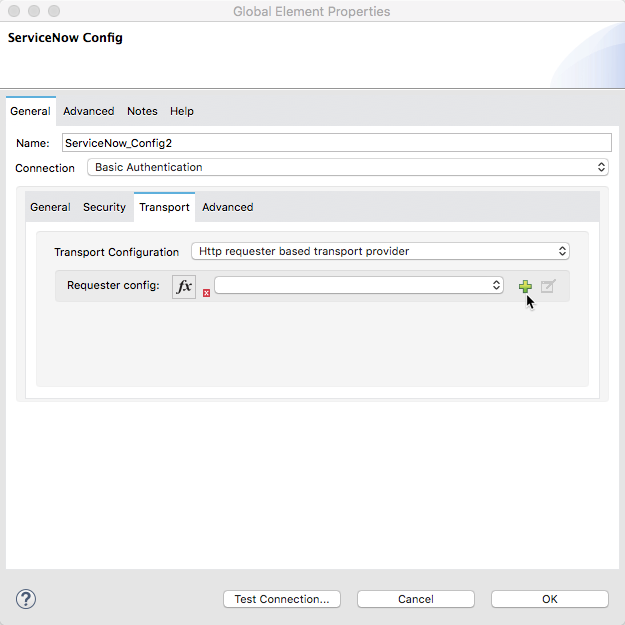Screen dimensions: 625x625
Task: Open help with the question mark icon
Action: [26, 599]
